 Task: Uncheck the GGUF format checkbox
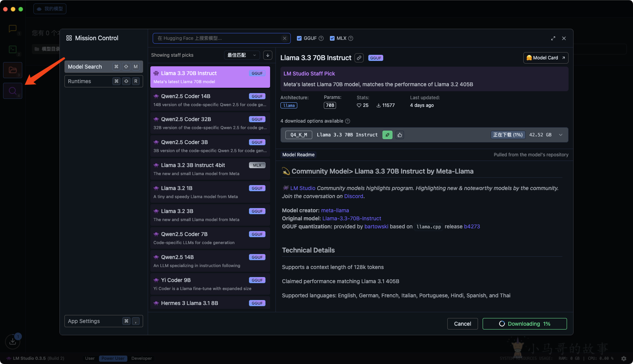click(299, 38)
